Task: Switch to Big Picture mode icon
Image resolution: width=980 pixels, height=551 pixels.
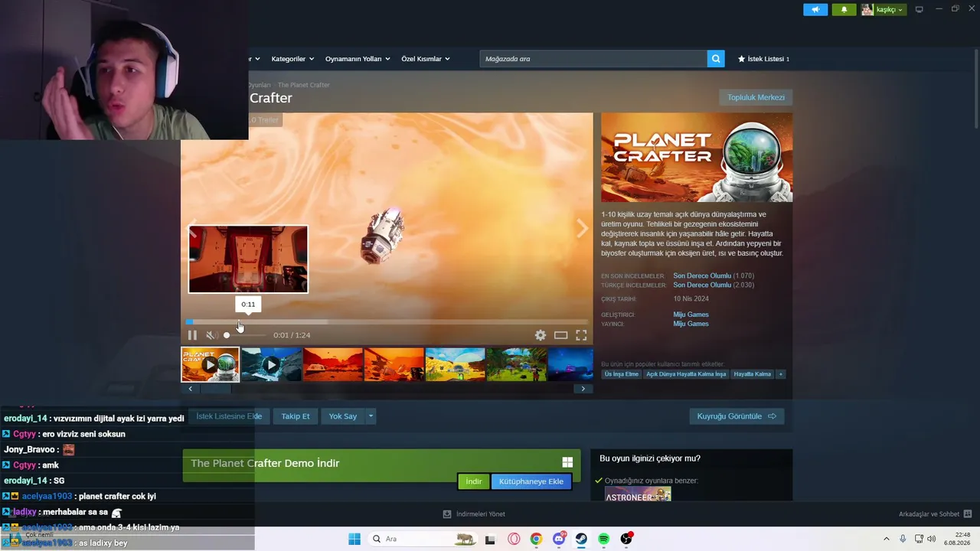Action: [920, 9]
